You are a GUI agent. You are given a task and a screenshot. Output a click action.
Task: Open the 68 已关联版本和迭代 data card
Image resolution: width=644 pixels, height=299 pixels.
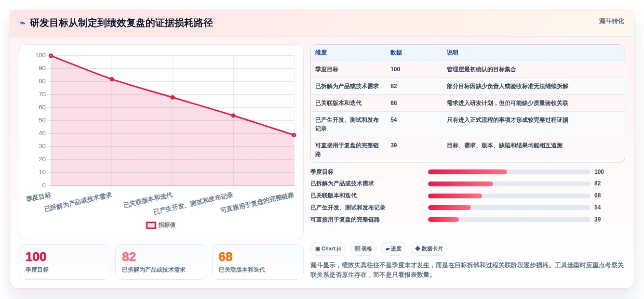258,262
